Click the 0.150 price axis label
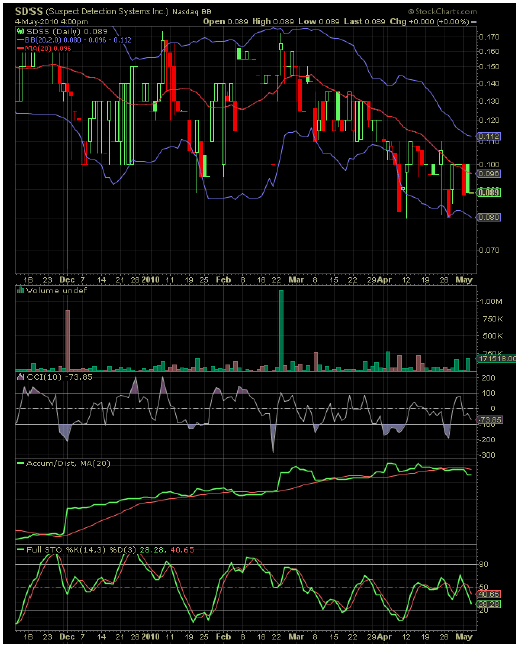The image size is (520, 648). [x=489, y=67]
